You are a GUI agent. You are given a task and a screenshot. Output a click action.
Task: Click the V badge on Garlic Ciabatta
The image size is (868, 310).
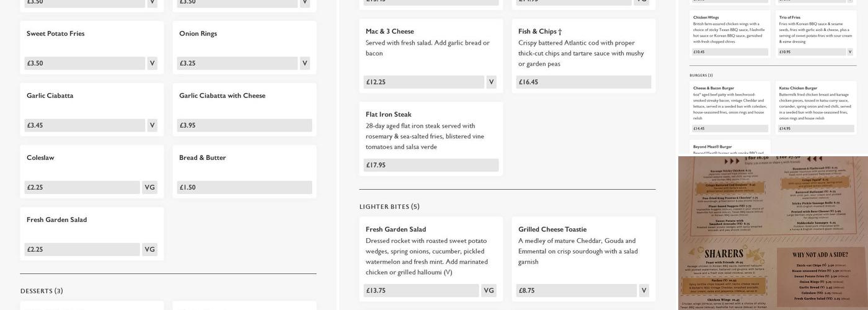[152, 125]
